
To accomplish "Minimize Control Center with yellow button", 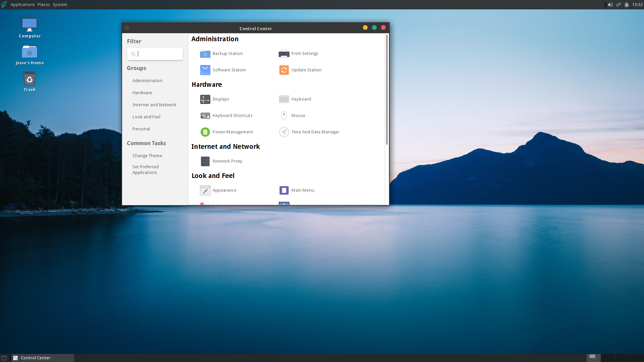I will point(365,27).
